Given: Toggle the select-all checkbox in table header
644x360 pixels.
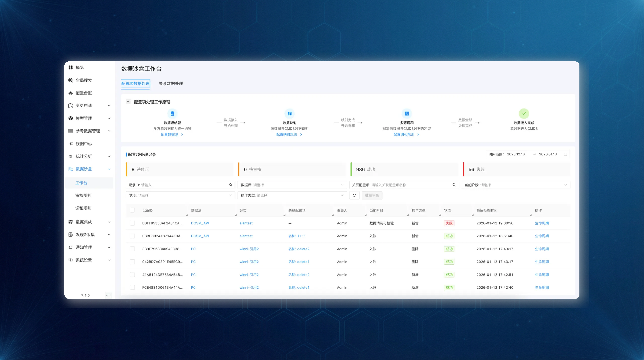Looking at the screenshot, I should pos(132,210).
